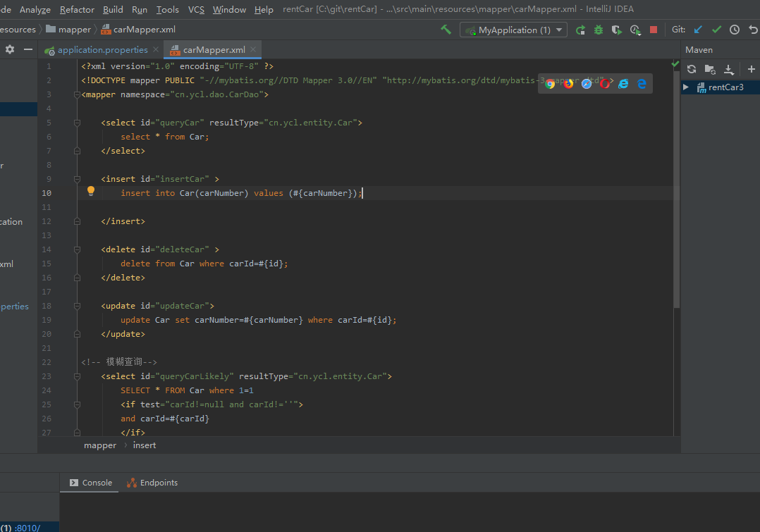Viewport: 760px width, 532px height.
Task: Open the Run menu
Action: tap(140, 9)
